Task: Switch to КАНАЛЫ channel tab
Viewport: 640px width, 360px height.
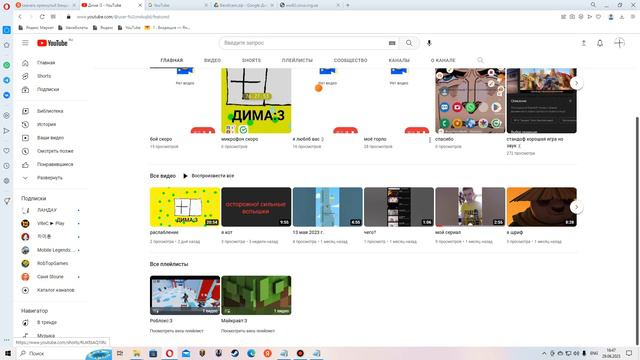Action: point(399,60)
